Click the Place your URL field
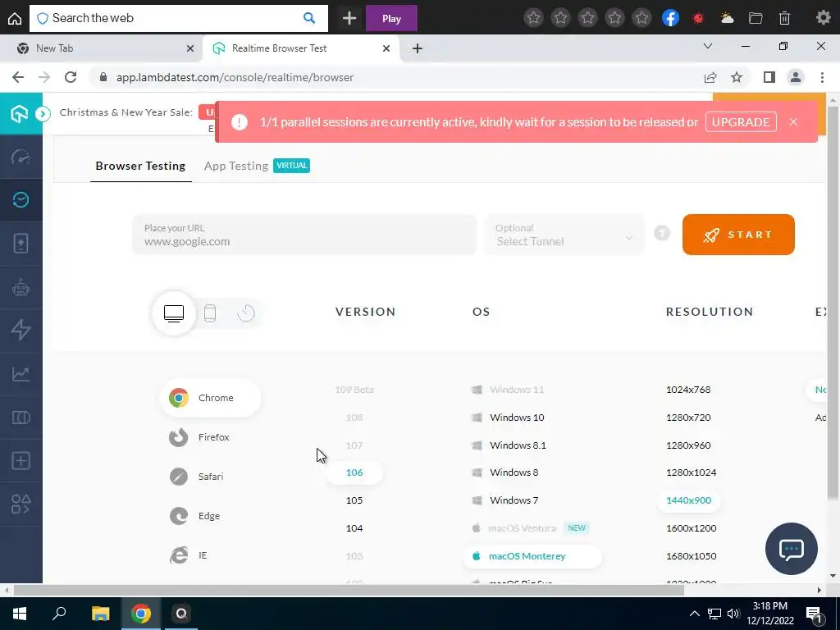This screenshot has height=630, width=840. pyautogui.click(x=304, y=235)
